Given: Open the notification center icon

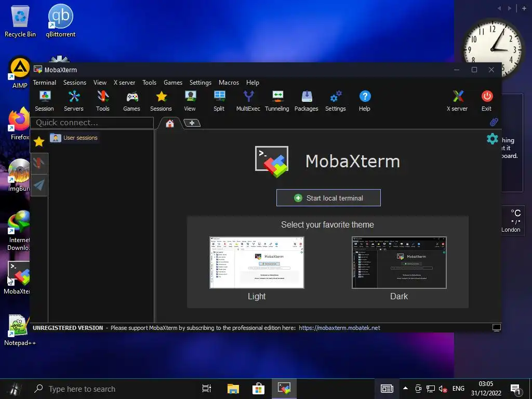Looking at the screenshot, I should 515,389.
